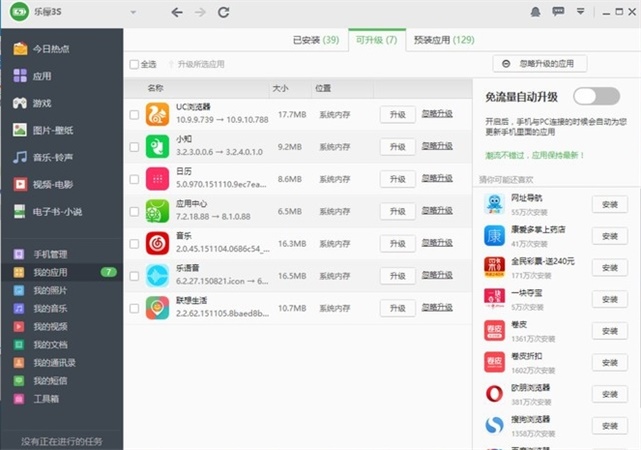Select 我的应用 in the sidebar
Image resolution: width=641 pixels, height=450 pixels.
(x=61, y=272)
